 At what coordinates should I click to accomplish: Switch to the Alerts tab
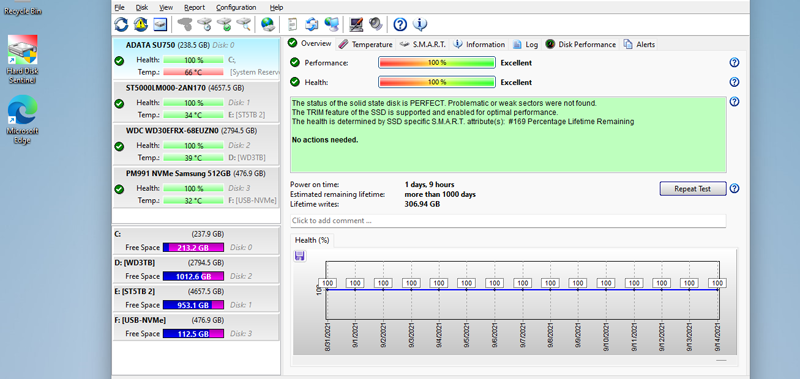point(639,44)
